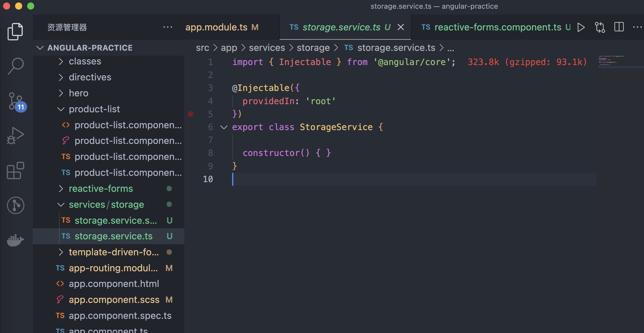The image size is (644, 333).
Task: Switch to reactive-forms.component.ts tab
Action: click(x=497, y=27)
